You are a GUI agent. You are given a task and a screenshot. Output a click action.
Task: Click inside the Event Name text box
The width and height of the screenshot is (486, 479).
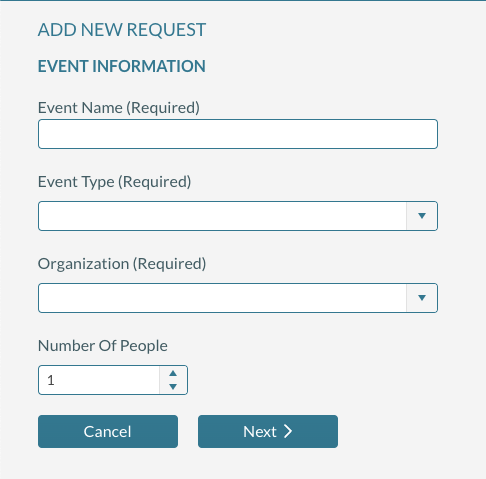click(238, 134)
